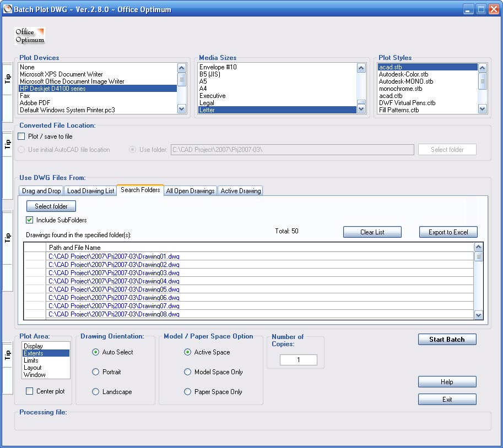Click down arrow of drawings list scrollbar
This screenshot has height=448, width=503.
[x=478, y=315]
